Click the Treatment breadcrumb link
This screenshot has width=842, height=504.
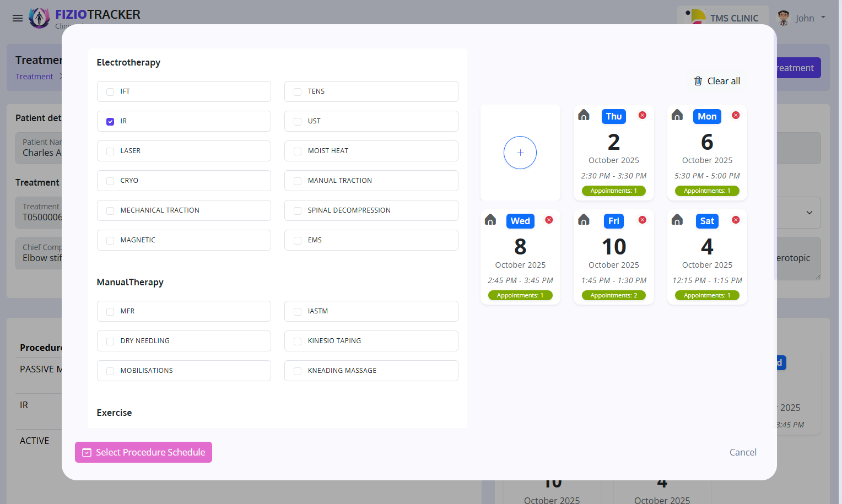coord(34,77)
